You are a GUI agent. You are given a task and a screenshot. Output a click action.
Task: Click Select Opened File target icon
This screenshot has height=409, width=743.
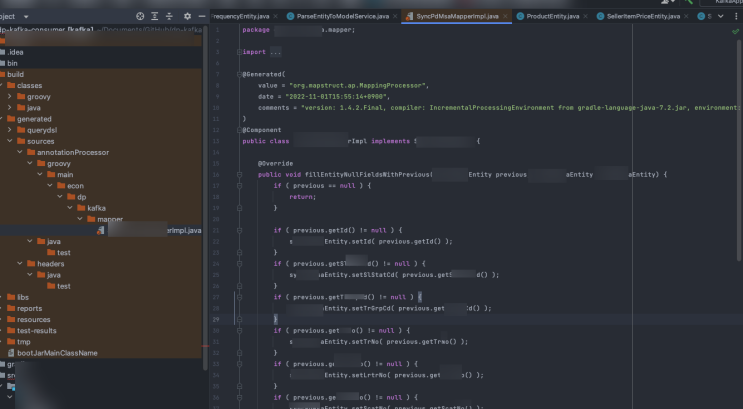pyautogui.click(x=140, y=16)
